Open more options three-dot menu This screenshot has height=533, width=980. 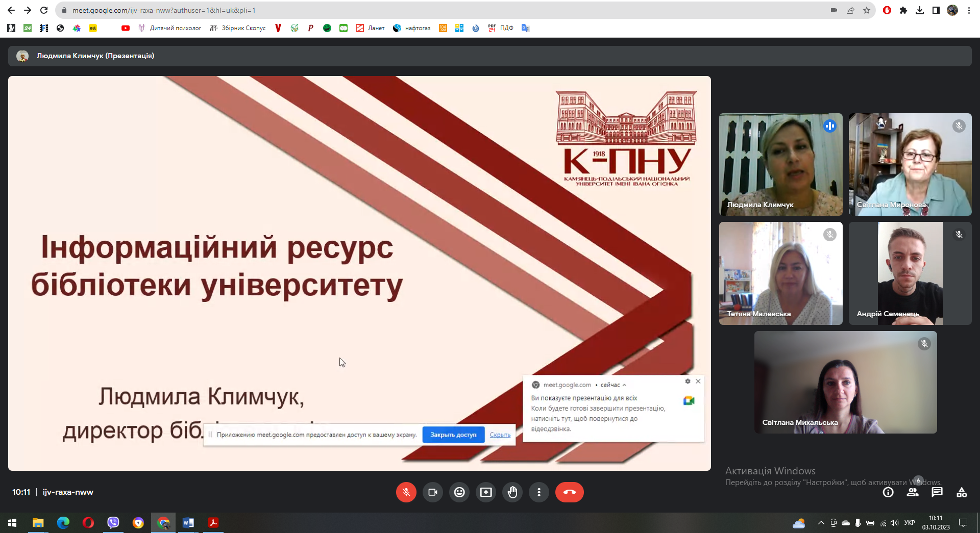tap(539, 492)
